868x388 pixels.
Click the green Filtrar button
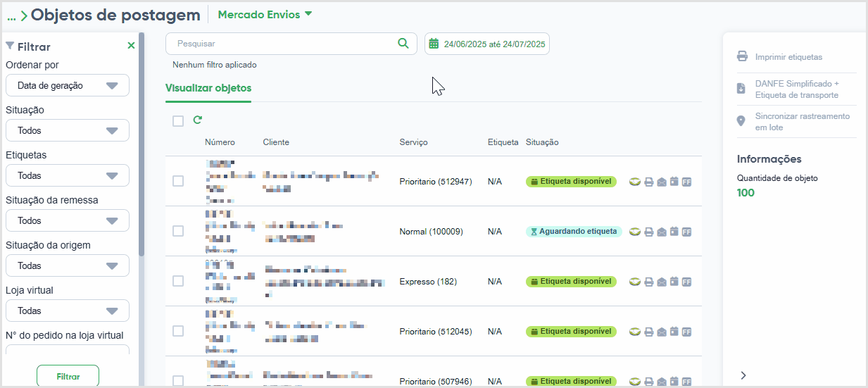(x=68, y=376)
